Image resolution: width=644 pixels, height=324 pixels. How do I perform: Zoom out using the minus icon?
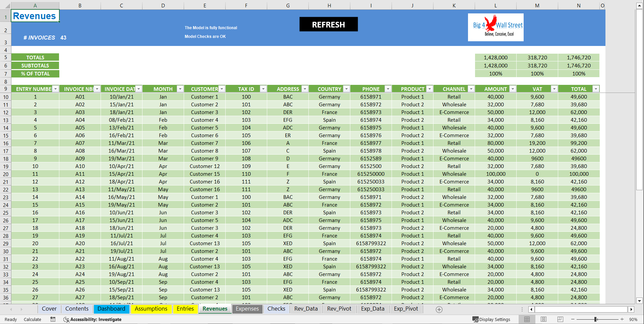[x=572, y=319]
